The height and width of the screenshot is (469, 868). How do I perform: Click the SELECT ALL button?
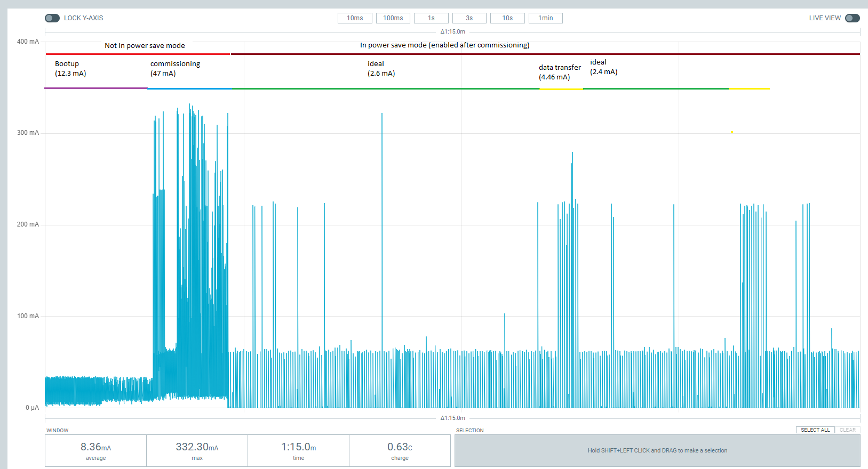pos(815,430)
